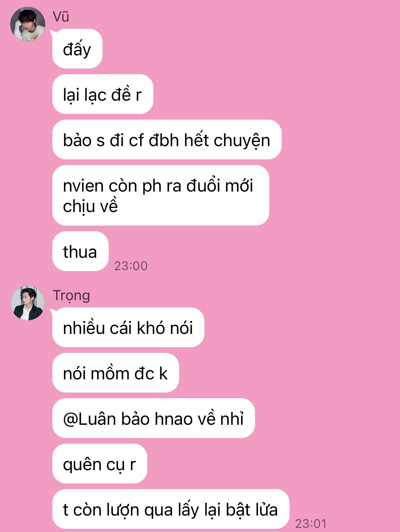Tap message starting 'nvien còn ph ra'

pyautogui.click(x=161, y=195)
